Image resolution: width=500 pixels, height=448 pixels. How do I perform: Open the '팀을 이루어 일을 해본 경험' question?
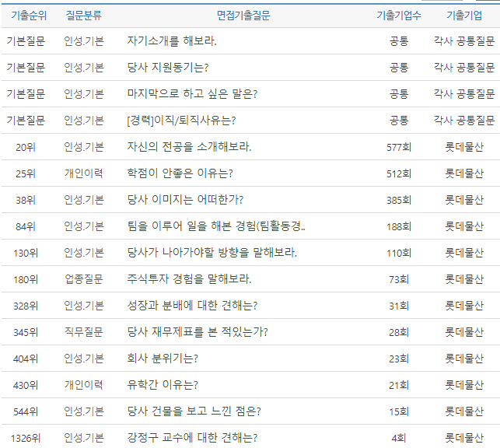pos(216,226)
